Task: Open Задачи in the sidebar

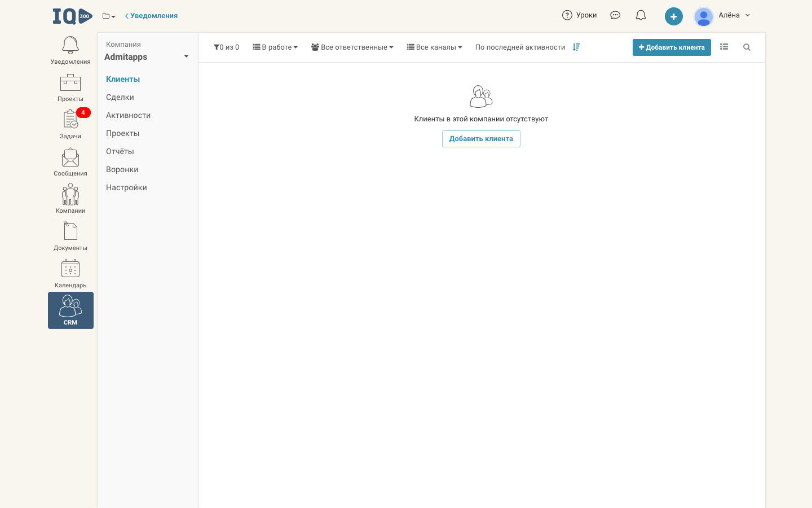Action: coord(70,125)
